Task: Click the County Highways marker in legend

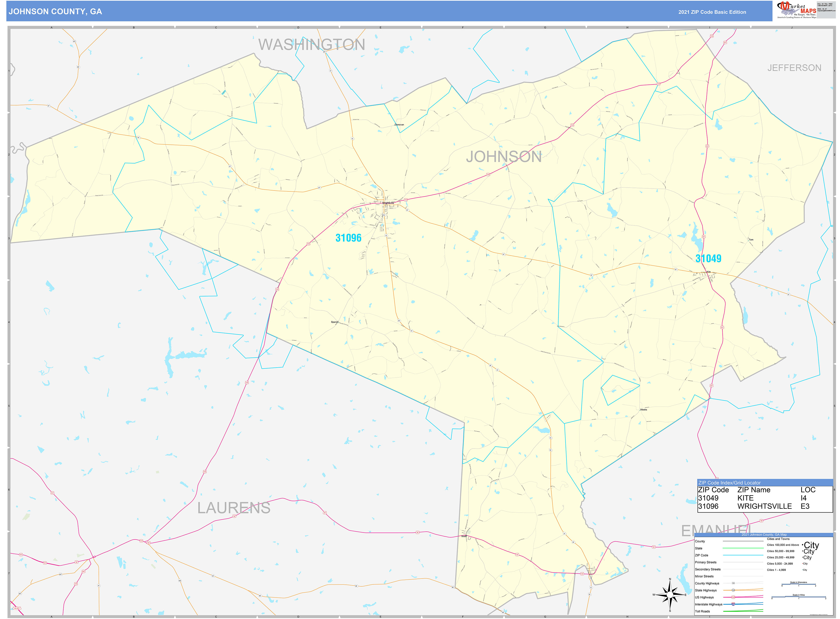Action: click(x=733, y=583)
